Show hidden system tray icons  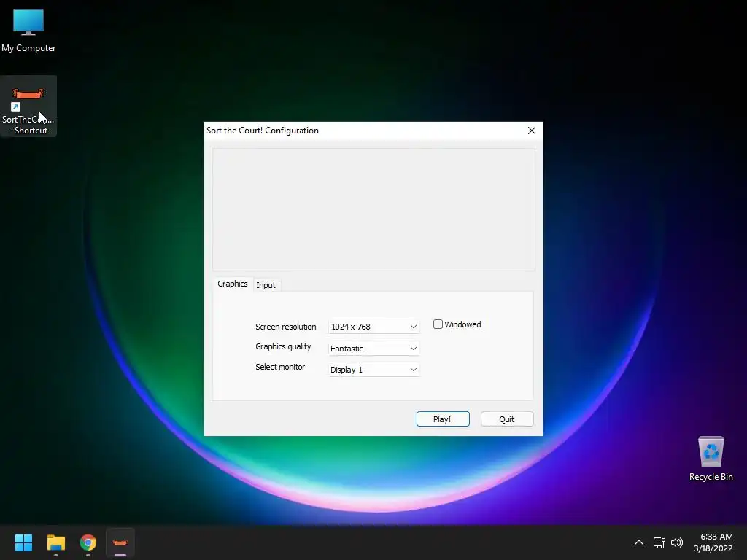(639, 542)
